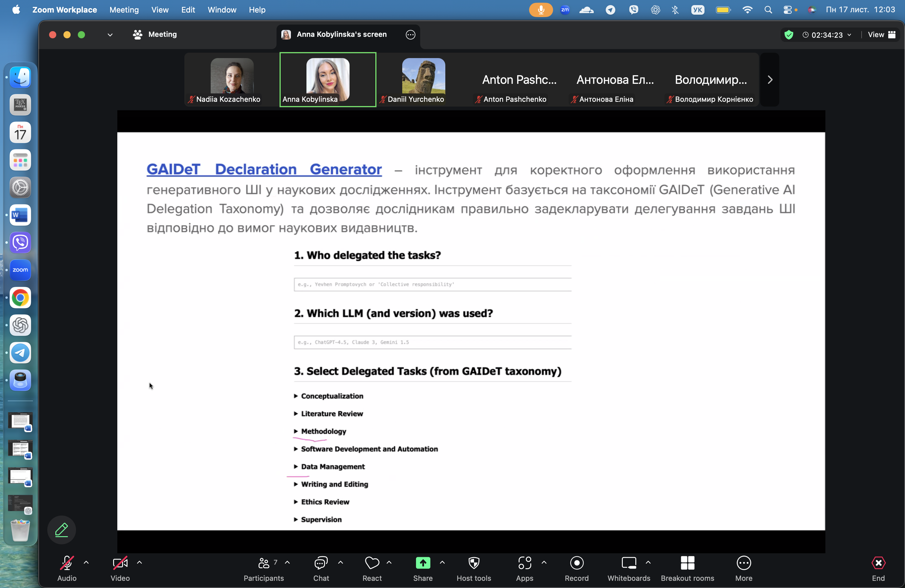
Task: Click the green annotation pencil button
Action: [x=62, y=529]
